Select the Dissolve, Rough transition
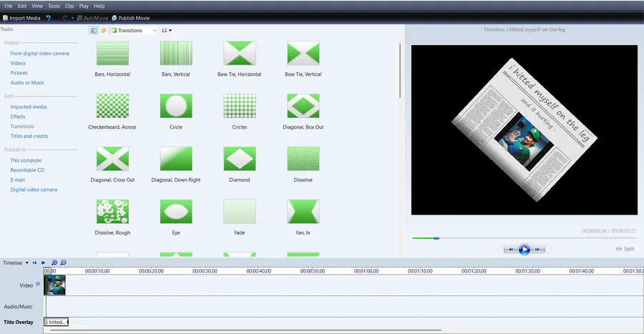 pos(112,212)
